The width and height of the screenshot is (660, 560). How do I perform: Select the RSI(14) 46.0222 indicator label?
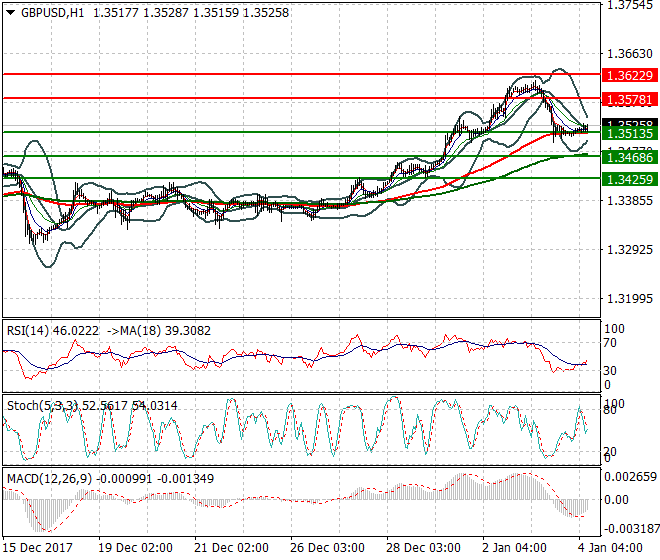click(x=53, y=331)
